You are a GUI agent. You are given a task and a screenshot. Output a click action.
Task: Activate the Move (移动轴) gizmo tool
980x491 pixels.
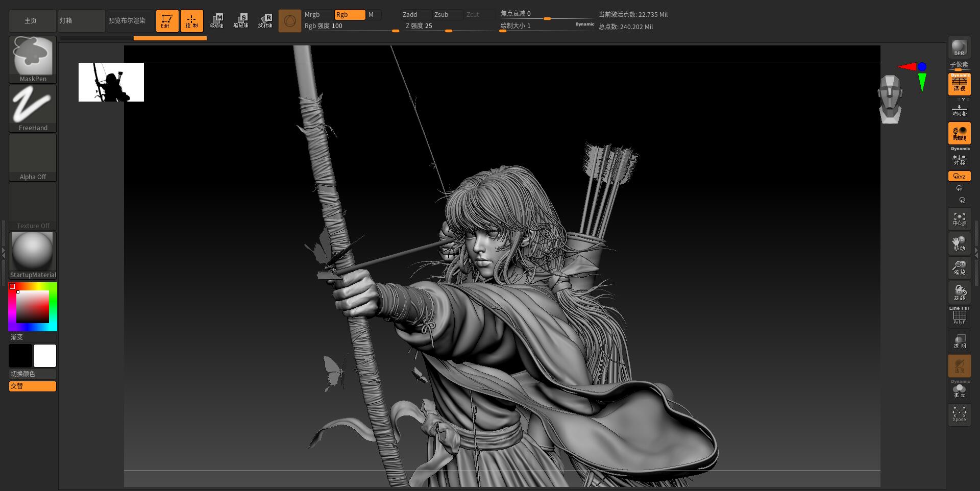[x=216, y=20]
